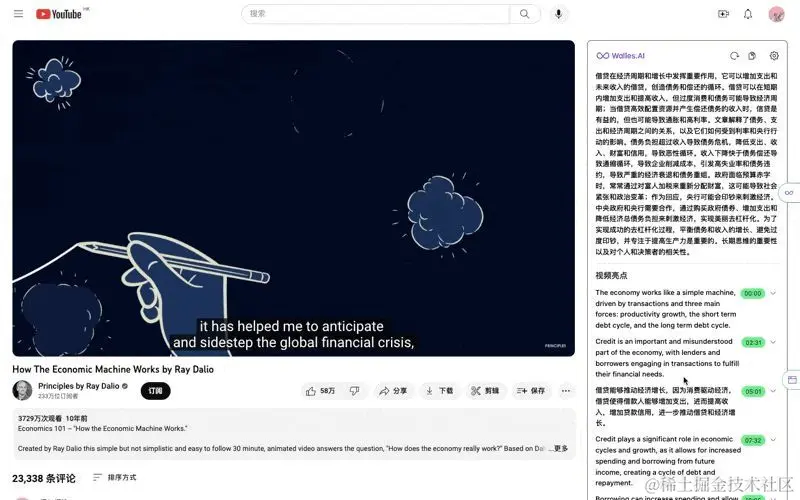Viewport: 800px width, 500px height.
Task: Click the 视频亮点 section heading
Action: point(611,276)
